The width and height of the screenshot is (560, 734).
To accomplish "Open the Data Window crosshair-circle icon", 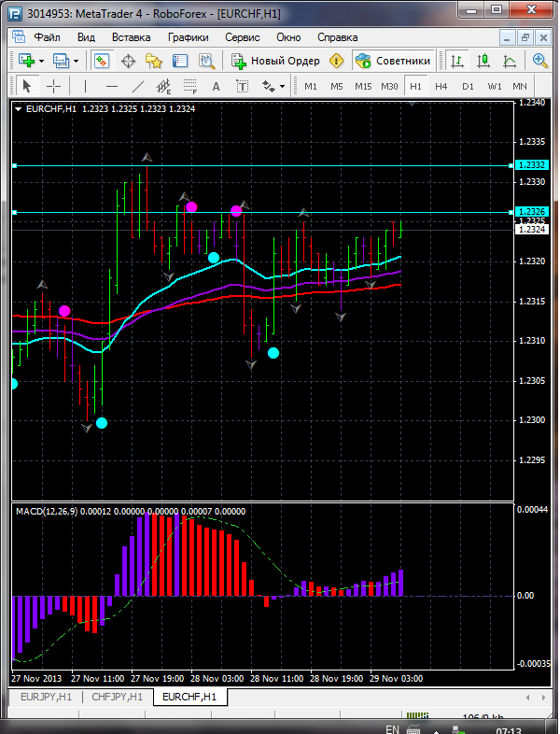I will 128,61.
